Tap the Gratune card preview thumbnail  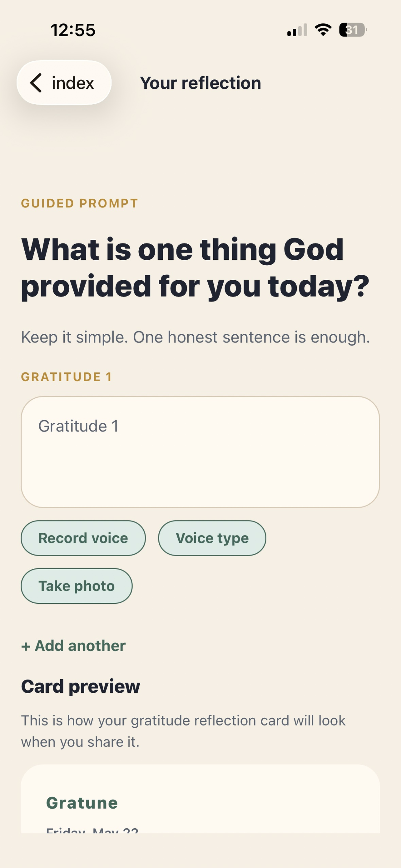(200, 799)
